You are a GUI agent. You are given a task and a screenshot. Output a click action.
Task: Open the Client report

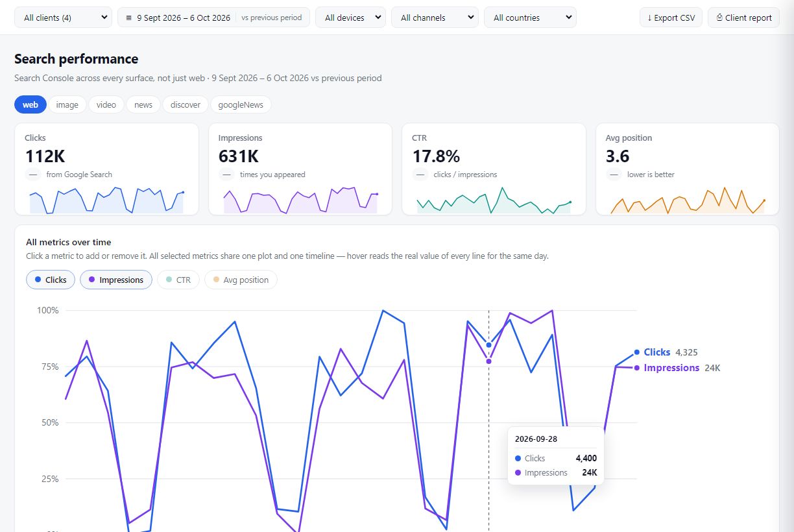[744, 18]
